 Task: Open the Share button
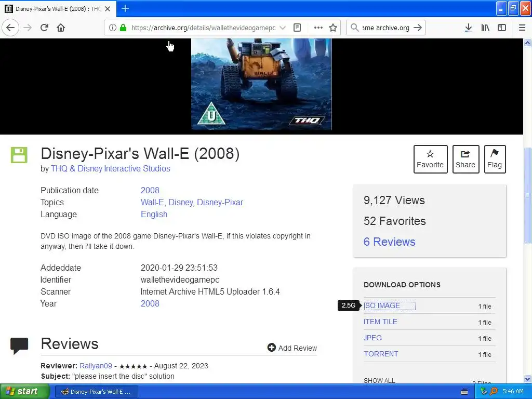pos(465,159)
